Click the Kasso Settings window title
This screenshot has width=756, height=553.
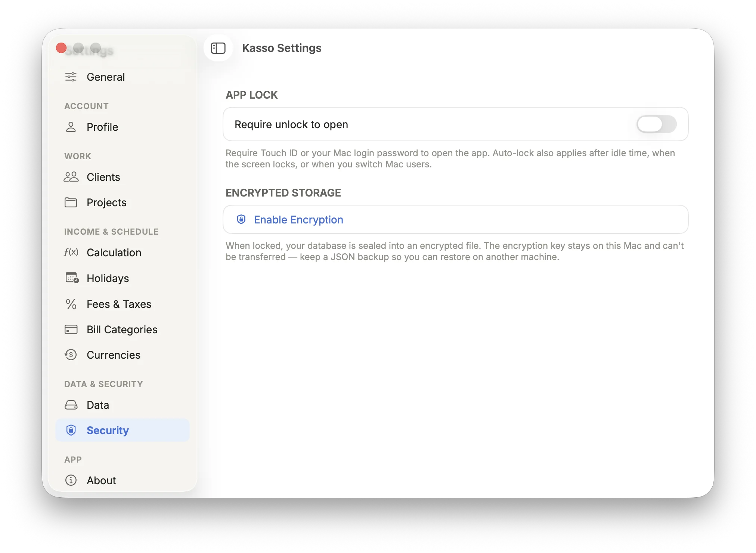(x=282, y=48)
